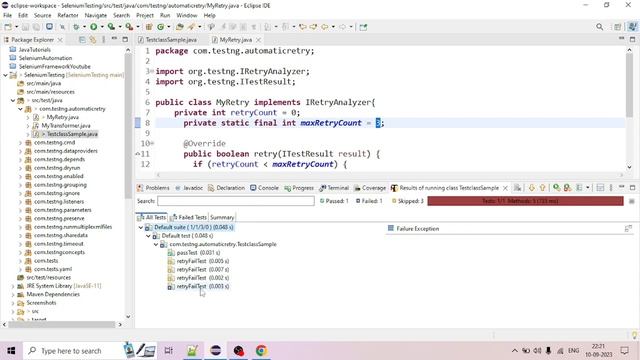Open dropdown next to New file icon
The image size is (640, 360).
click(16, 27)
